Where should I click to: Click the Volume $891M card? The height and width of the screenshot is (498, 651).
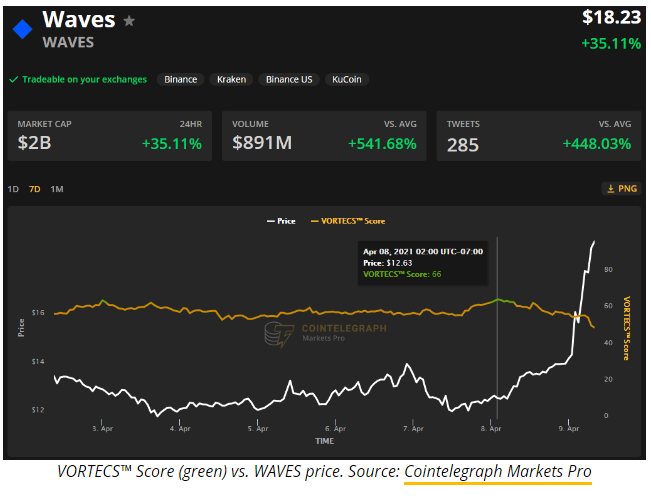[x=324, y=136]
